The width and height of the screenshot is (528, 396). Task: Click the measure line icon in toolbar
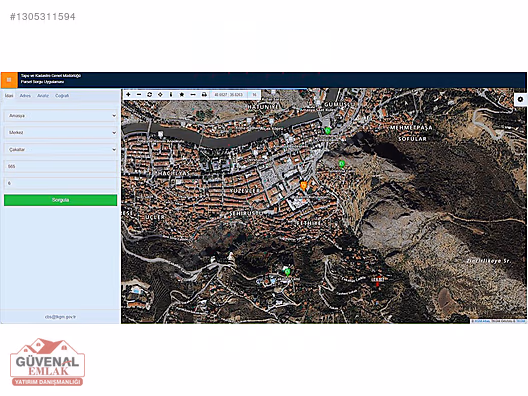click(193, 95)
